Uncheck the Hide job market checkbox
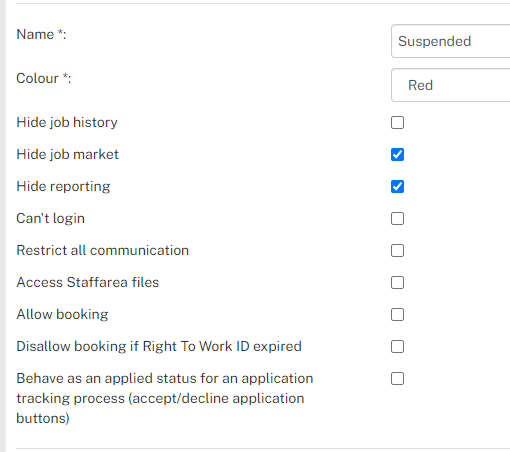This screenshot has width=510, height=452. coord(397,154)
